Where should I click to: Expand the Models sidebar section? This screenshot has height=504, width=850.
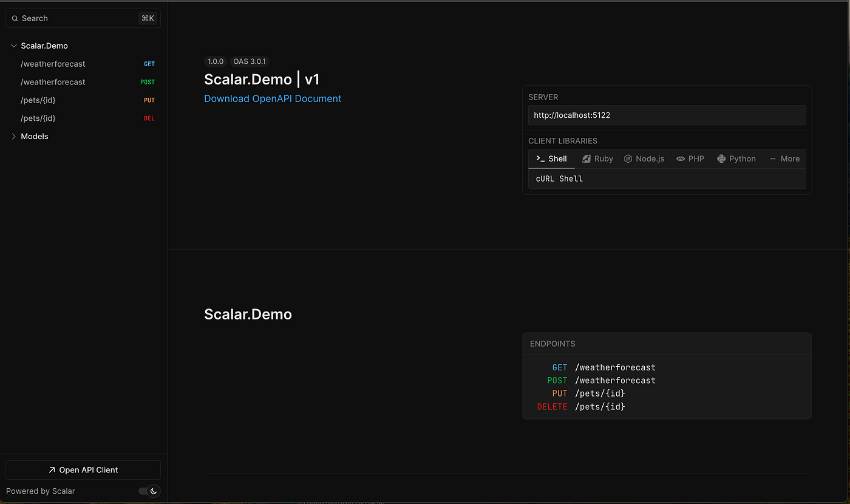click(14, 137)
